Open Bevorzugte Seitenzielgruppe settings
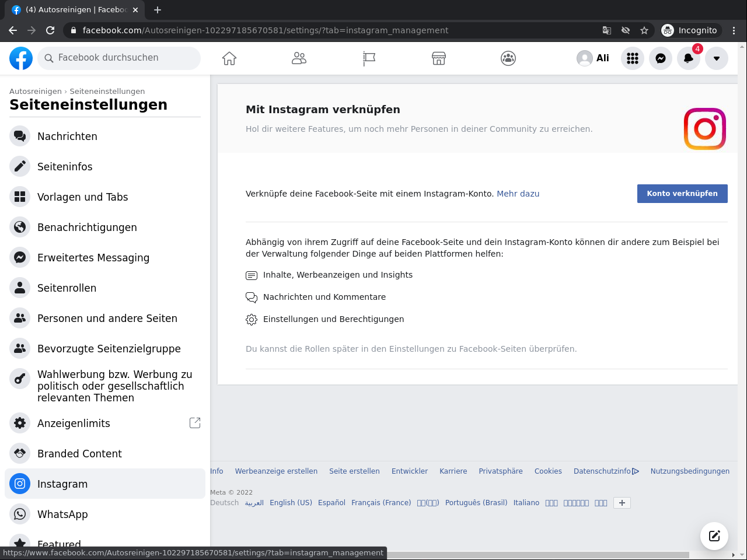 pos(105,348)
